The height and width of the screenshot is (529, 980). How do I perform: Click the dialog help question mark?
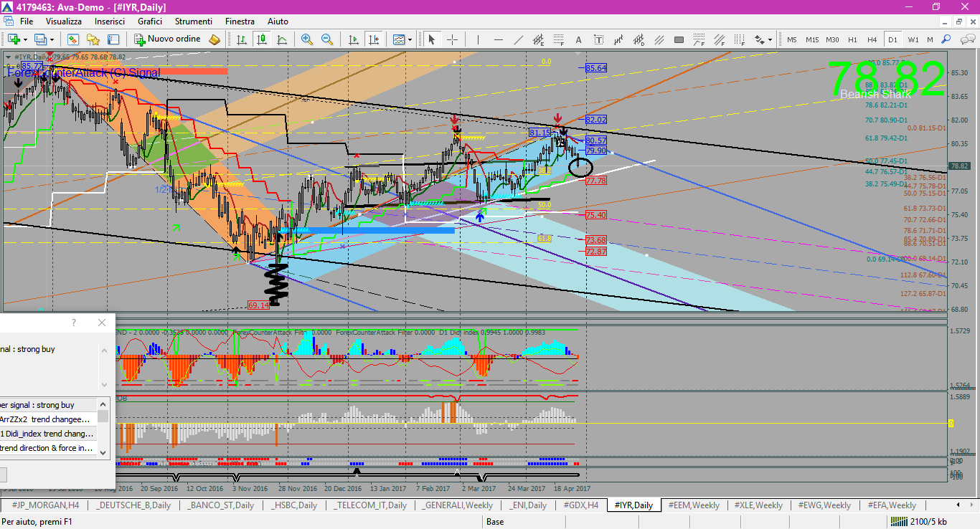73,323
